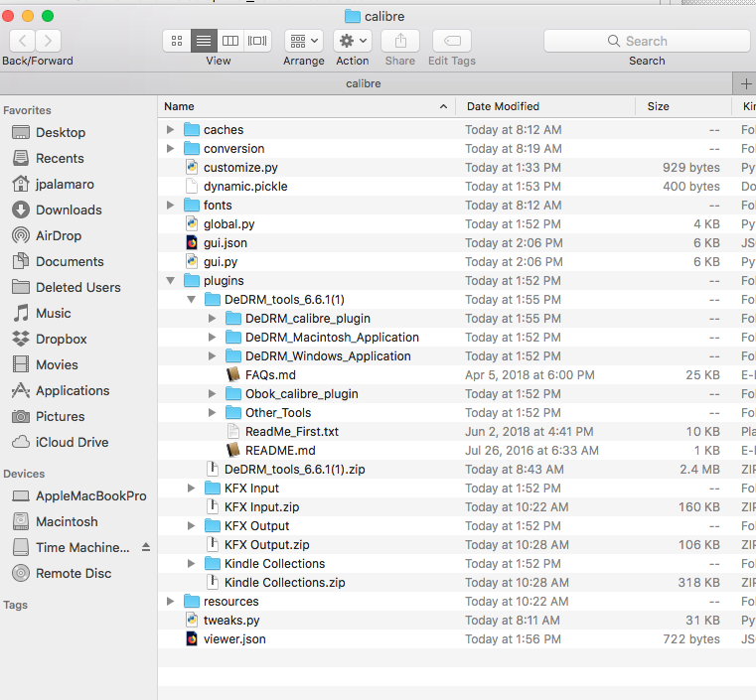
Task: Expand the DeDRM_calibre_plugin folder
Action: [x=212, y=319]
